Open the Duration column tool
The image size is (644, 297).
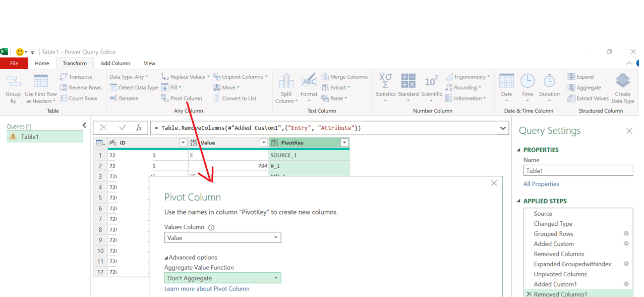[549, 88]
